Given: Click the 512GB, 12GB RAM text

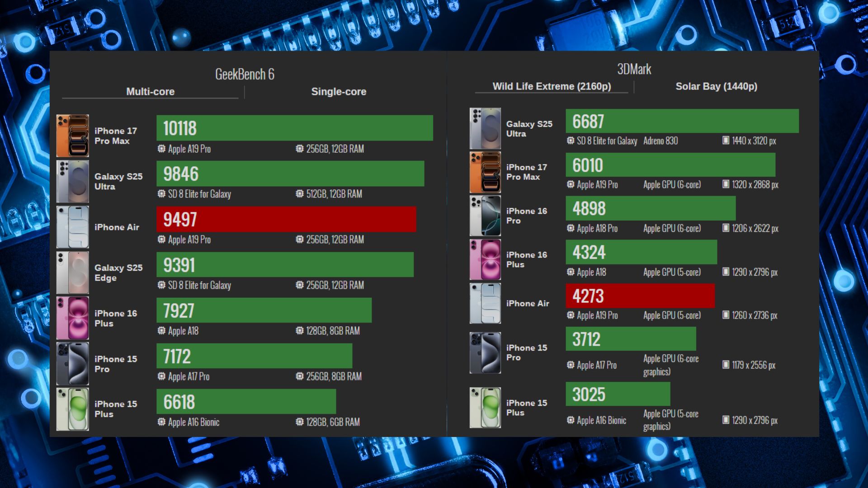Looking at the screenshot, I should pos(334,194).
